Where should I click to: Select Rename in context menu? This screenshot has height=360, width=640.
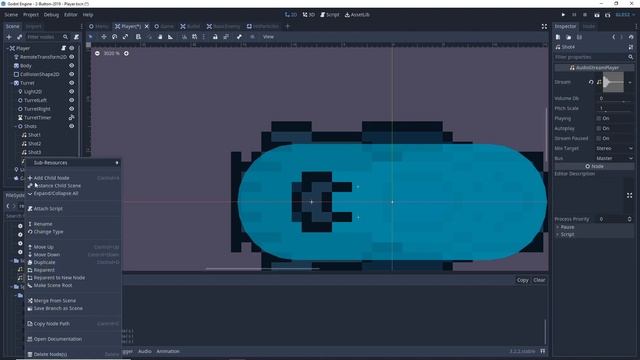[x=73, y=224]
